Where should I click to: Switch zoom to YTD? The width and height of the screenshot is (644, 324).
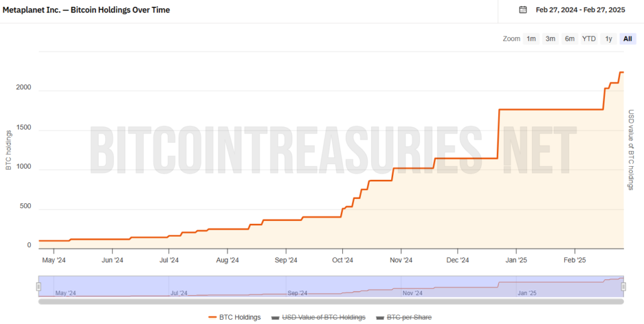pos(589,38)
